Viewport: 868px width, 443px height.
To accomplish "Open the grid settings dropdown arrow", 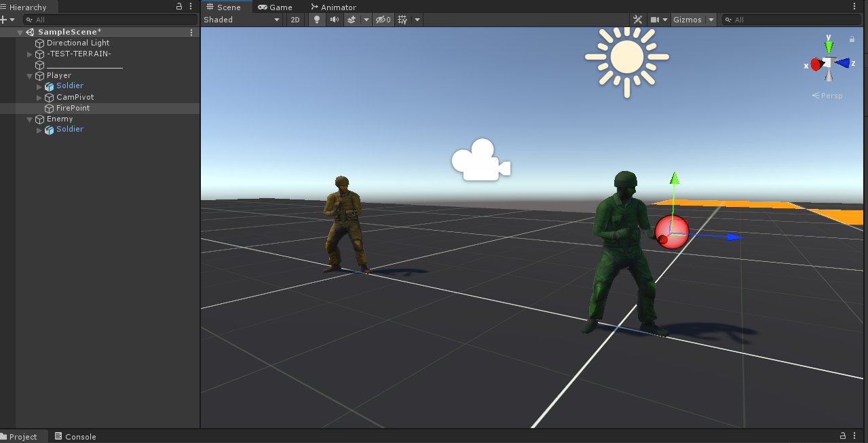I will click(x=417, y=20).
